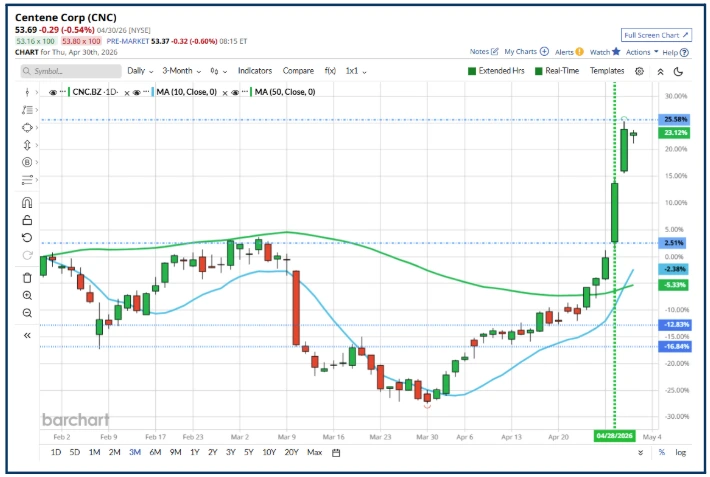The image size is (710, 477).
Task: Click the 04/28/2026 date marker
Action: (x=614, y=436)
